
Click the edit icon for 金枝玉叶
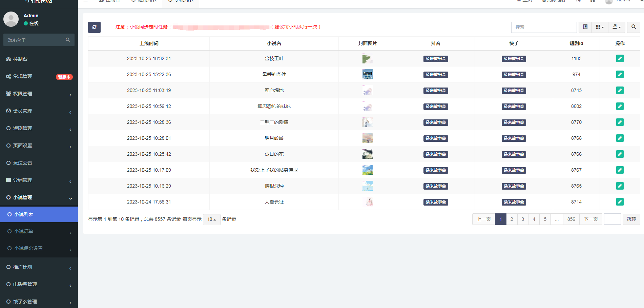tap(620, 59)
